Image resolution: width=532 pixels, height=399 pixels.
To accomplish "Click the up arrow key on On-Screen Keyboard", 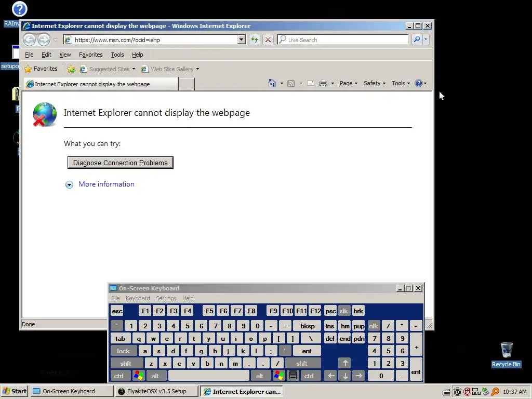I will click(x=345, y=363).
